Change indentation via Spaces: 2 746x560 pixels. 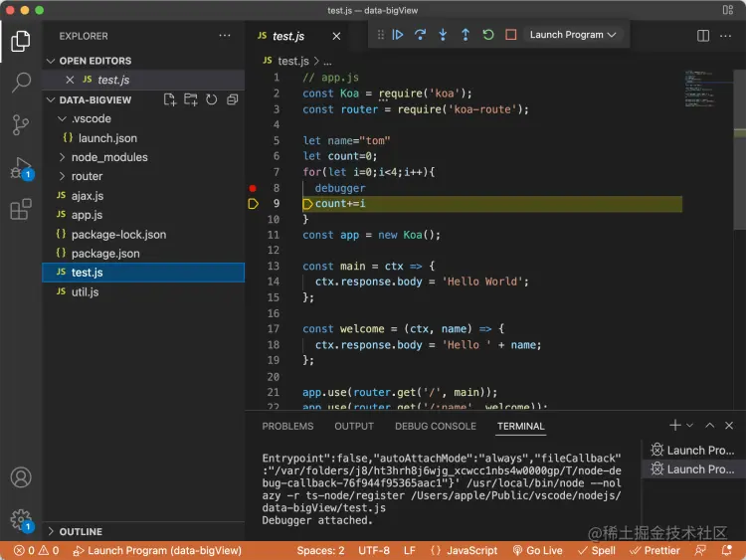click(320, 550)
